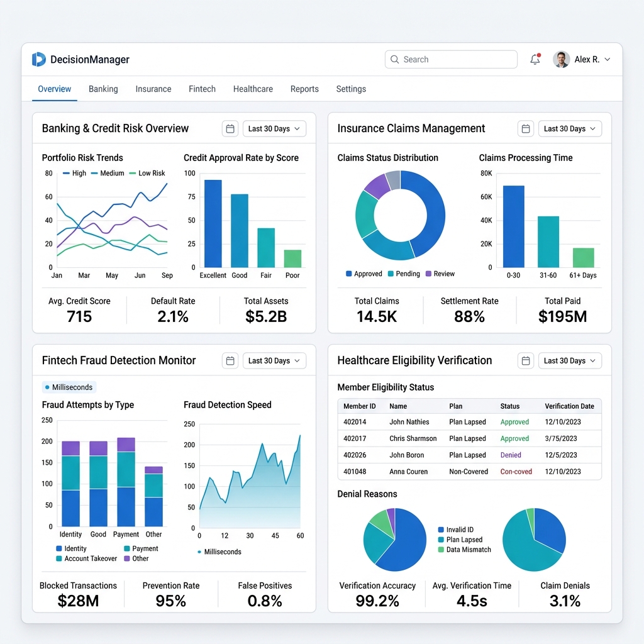Open the Insurance tab
This screenshot has width=644, height=644.
point(153,89)
